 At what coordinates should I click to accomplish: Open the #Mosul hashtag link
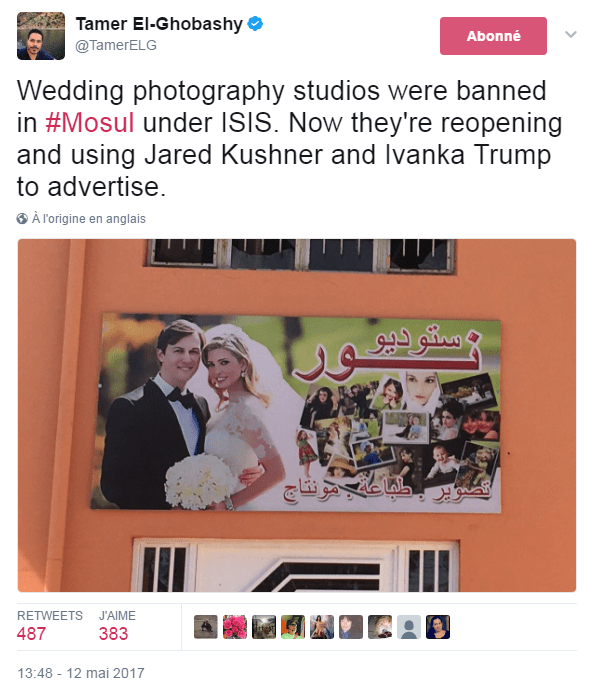89,122
